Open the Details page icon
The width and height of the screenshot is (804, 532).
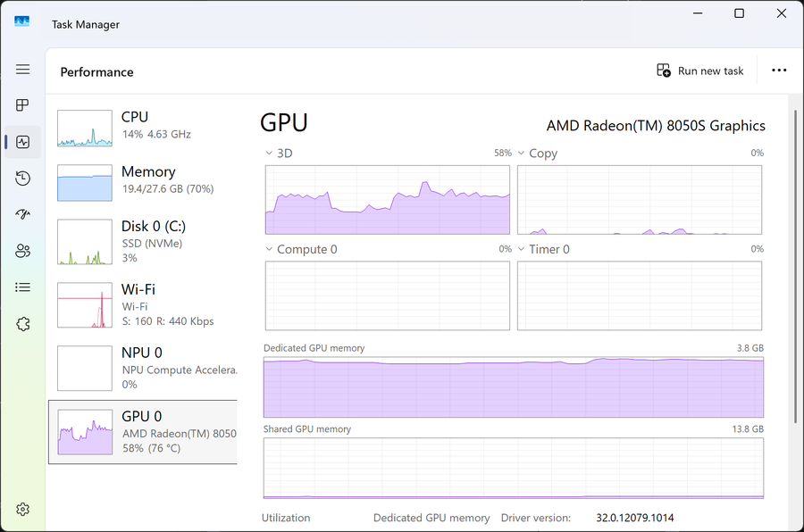coord(23,287)
